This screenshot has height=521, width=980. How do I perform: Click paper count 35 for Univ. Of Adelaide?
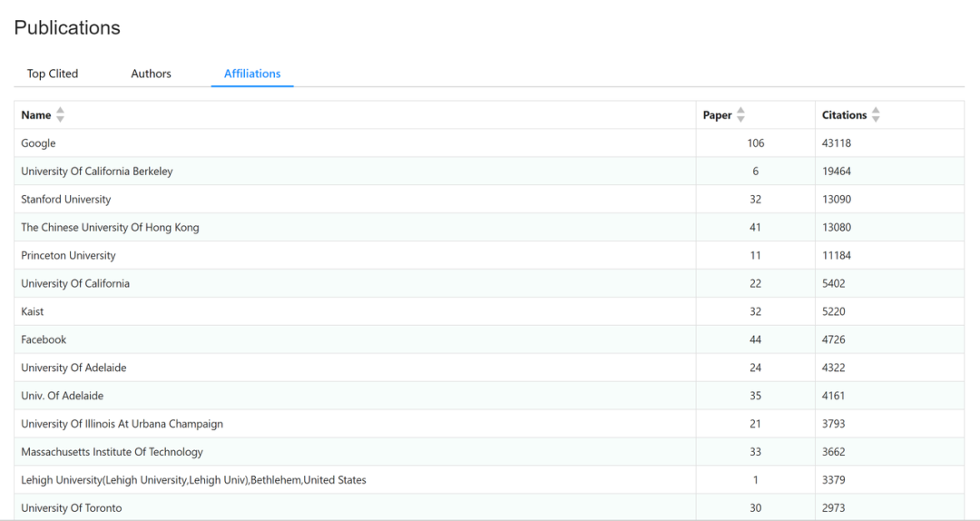(x=756, y=395)
